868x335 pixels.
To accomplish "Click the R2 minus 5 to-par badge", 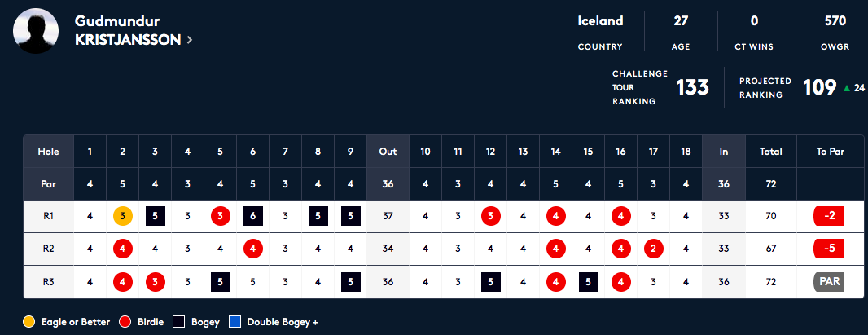I will coord(828,249).
